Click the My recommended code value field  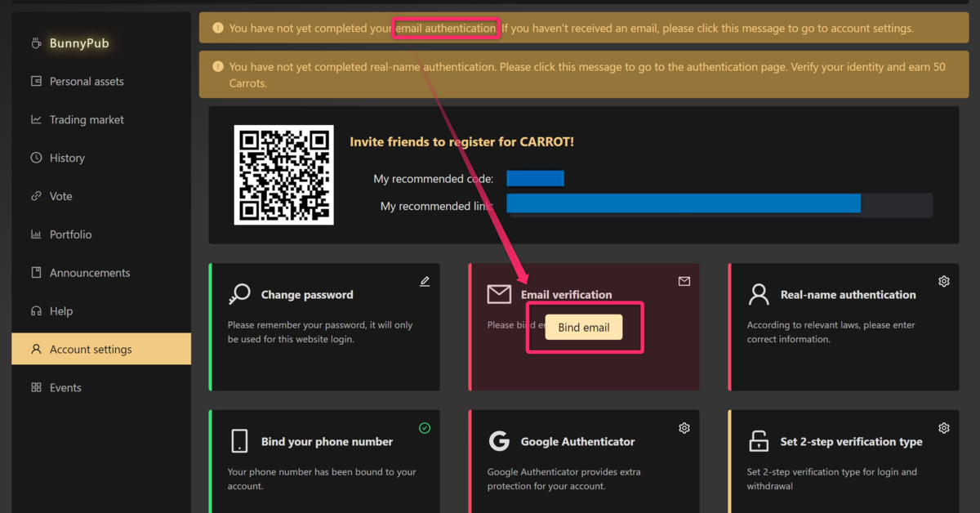coord(536,179)
